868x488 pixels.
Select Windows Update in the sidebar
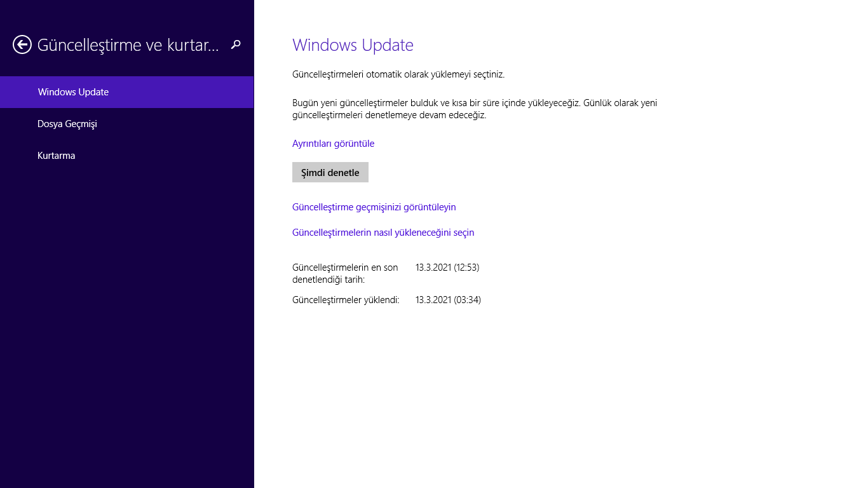(127, 92)
